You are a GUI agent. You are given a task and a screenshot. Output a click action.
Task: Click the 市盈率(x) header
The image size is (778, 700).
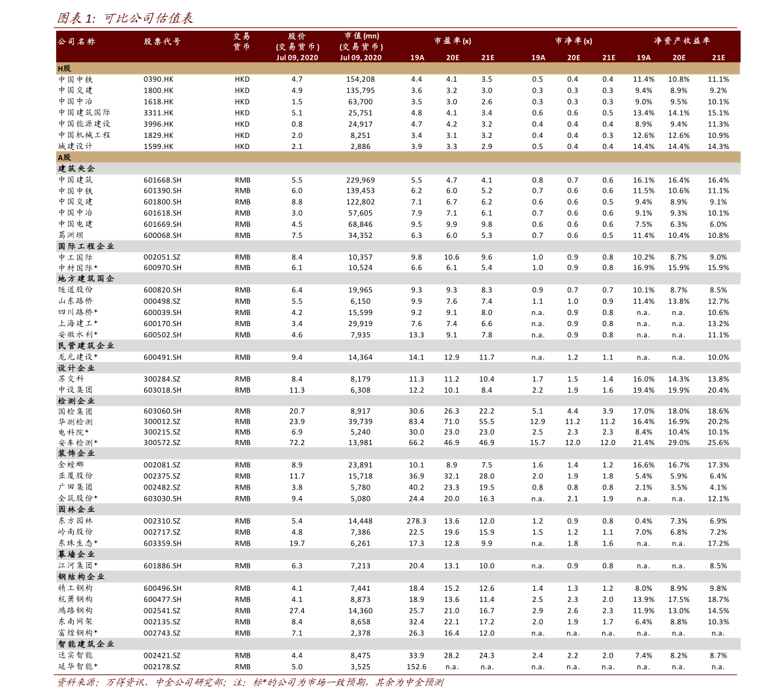453,41
